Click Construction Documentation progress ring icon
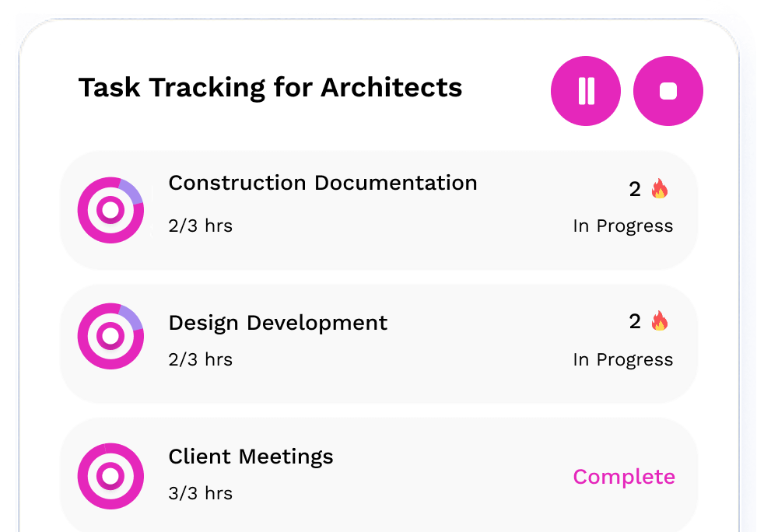 click(110, 210)
